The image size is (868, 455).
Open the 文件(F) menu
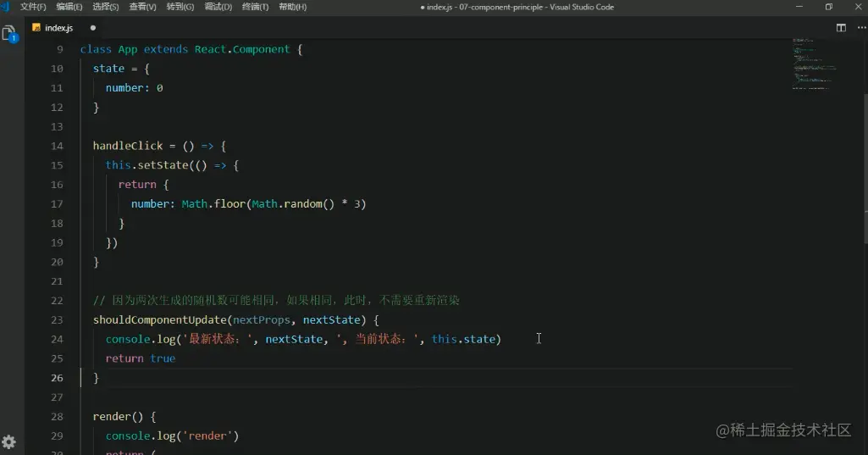click(33, 7)
